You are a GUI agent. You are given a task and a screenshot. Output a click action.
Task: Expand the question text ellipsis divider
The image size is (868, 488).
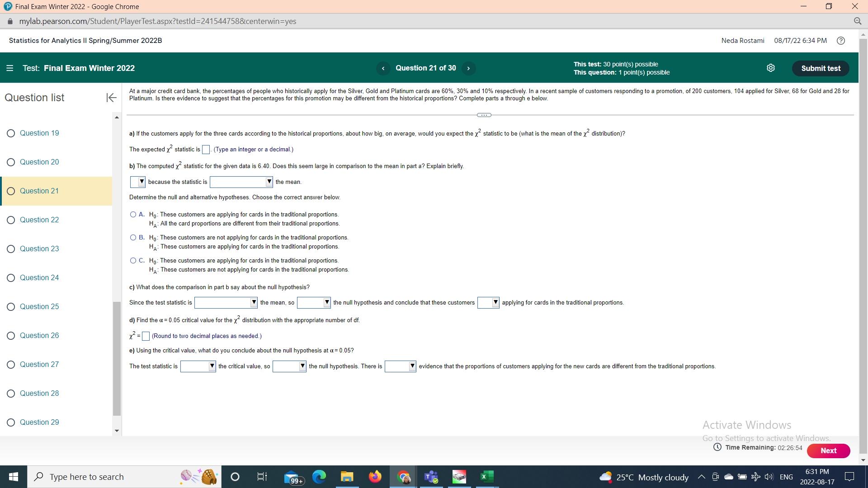(x=483, y=115)
